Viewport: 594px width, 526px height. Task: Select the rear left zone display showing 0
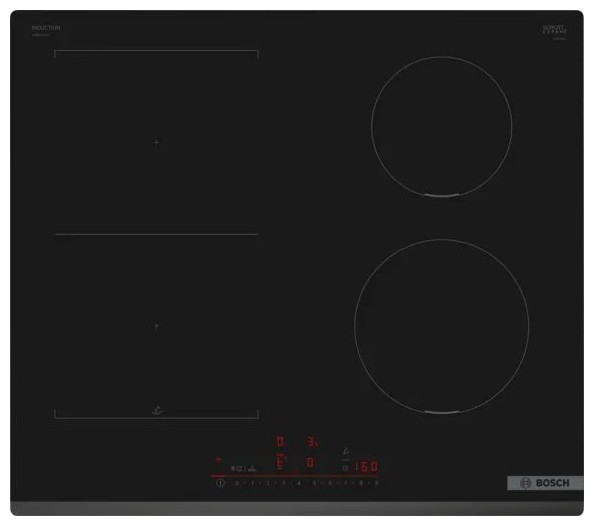(x=280, y=441)
